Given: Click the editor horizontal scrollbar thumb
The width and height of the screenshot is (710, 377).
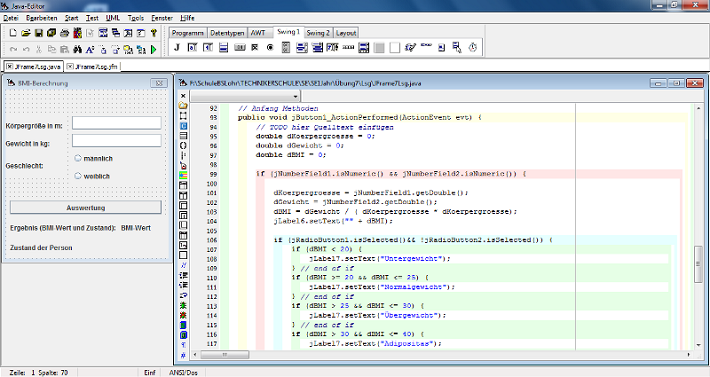Looking at the screenshot, I should 225,355.
